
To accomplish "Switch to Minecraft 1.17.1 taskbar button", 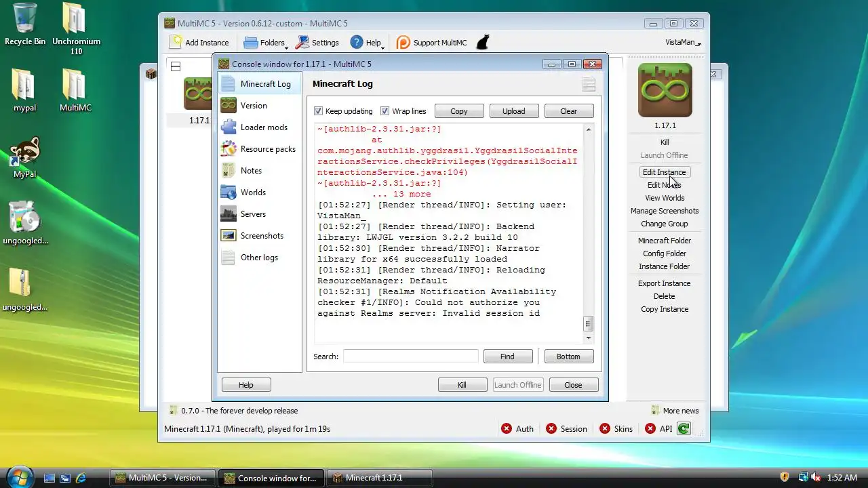I will (379, 478).
